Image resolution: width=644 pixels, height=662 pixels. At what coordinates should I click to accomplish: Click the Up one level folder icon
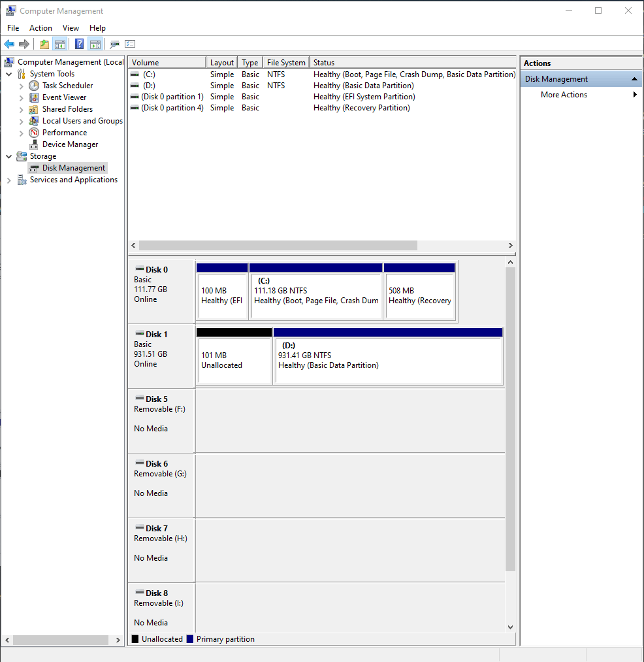point(44,44)
